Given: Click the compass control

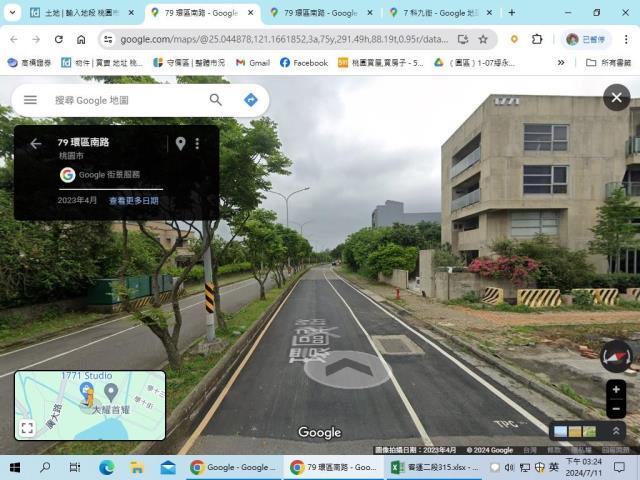Looking at the screenshot, I should (x=616, y=357).
